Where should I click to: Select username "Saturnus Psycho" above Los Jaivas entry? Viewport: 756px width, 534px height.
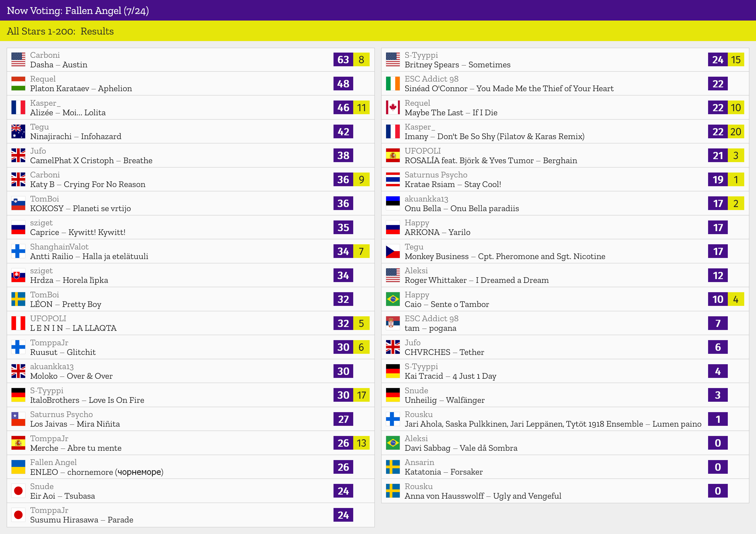point(62,414)
